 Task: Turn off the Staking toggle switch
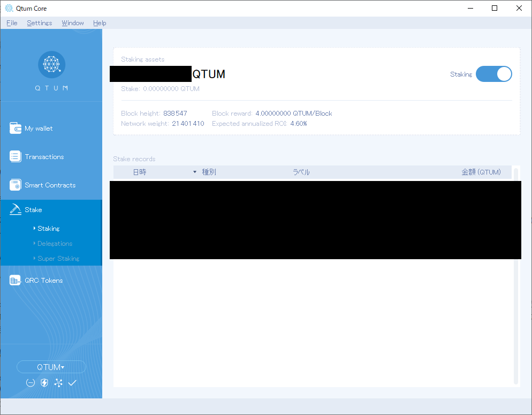pos(493,74)
